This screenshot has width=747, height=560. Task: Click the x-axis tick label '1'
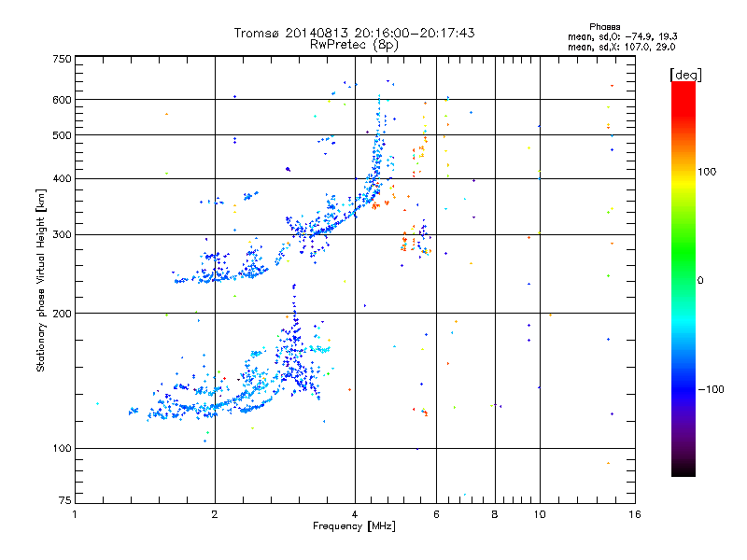tap(75, 514)
